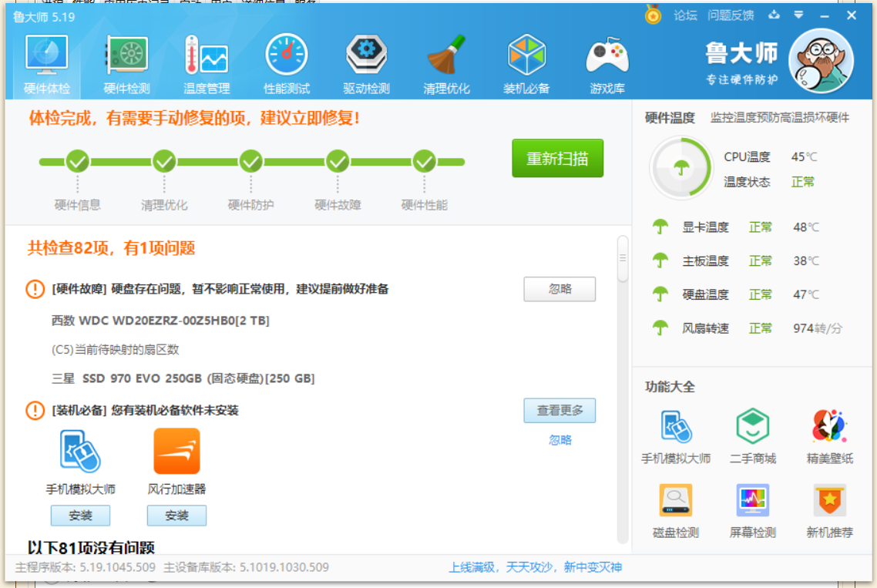Open the 驱动检测 driver detection icon

tap(366, 55)
